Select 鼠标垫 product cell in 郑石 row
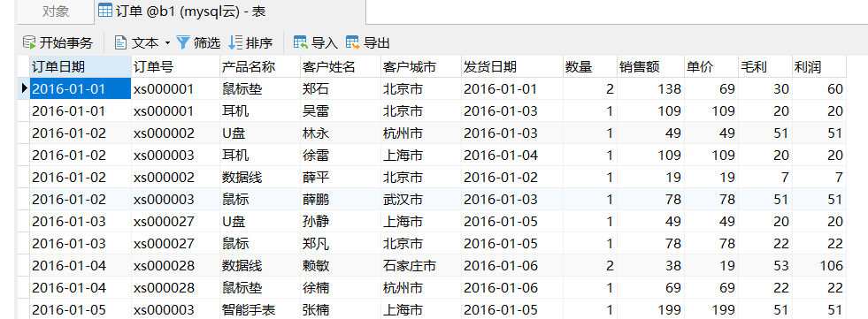868x319 pixels. [x=260, y=89]
